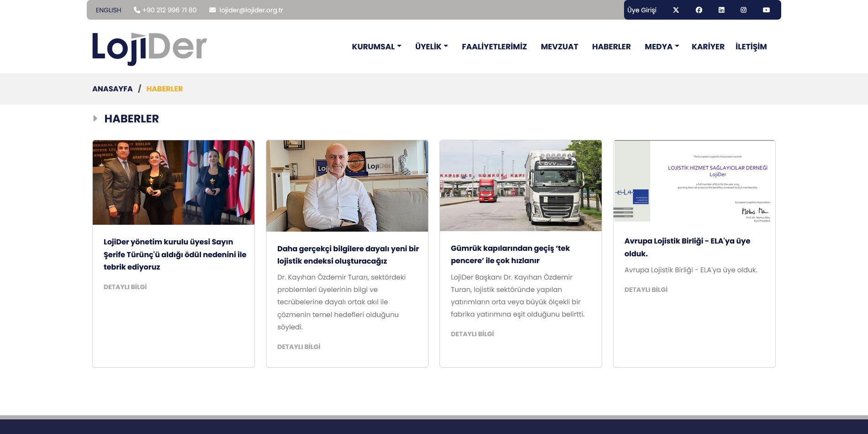Open KARİYER in the navigation

pyautogui.click(x=708, y=47)
